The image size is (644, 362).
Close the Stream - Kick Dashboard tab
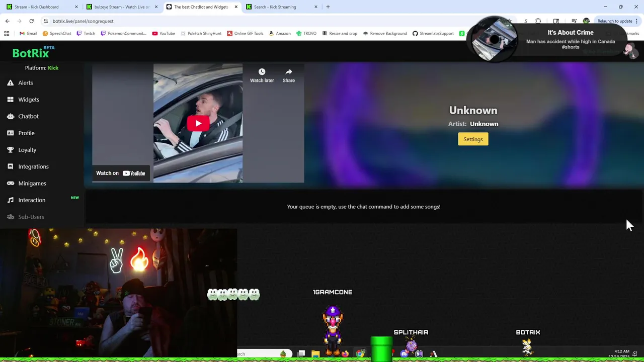point(76,7)
